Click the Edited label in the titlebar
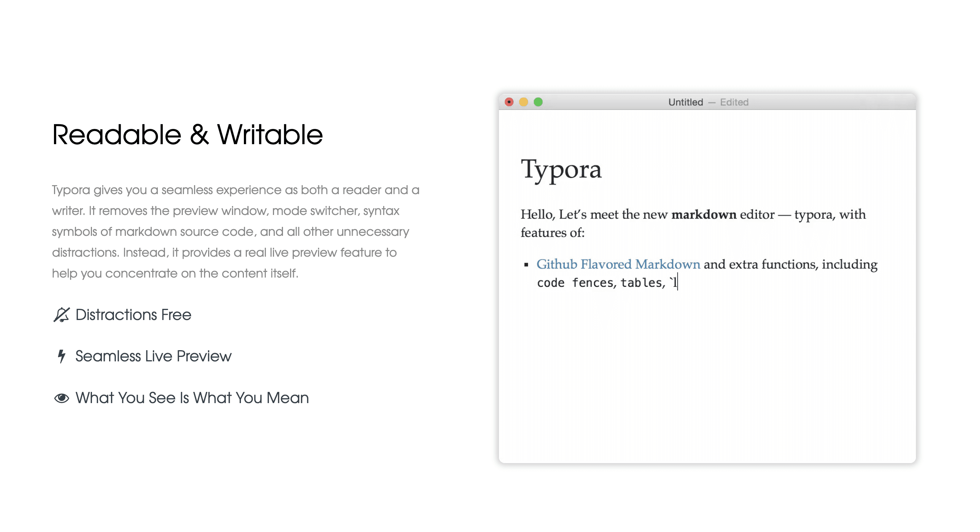 [x=734, y=102]
